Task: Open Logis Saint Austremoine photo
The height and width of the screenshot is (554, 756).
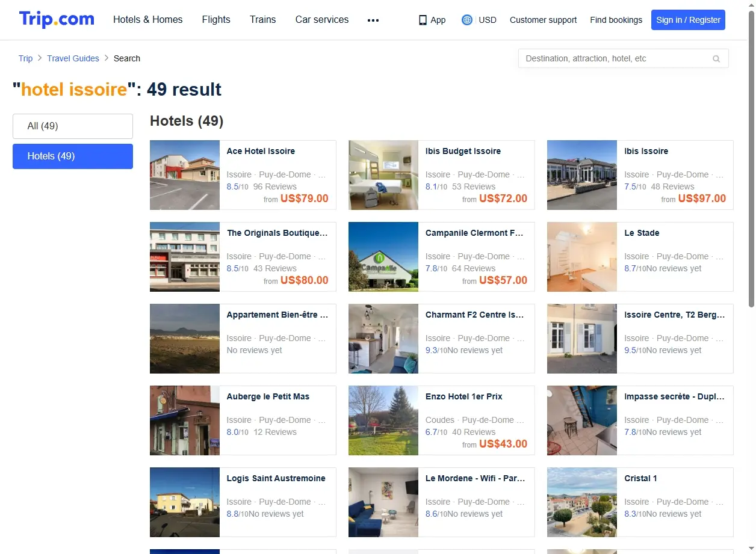Action: (185, 502)
